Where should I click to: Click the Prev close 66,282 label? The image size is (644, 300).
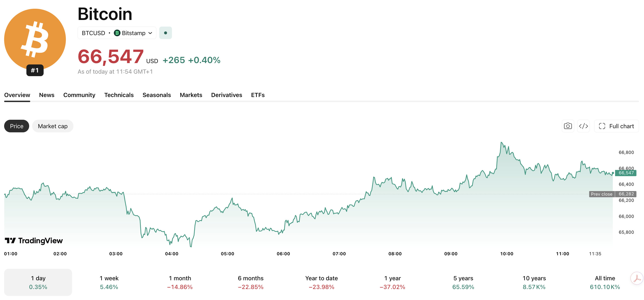click(x=613, y=194)
